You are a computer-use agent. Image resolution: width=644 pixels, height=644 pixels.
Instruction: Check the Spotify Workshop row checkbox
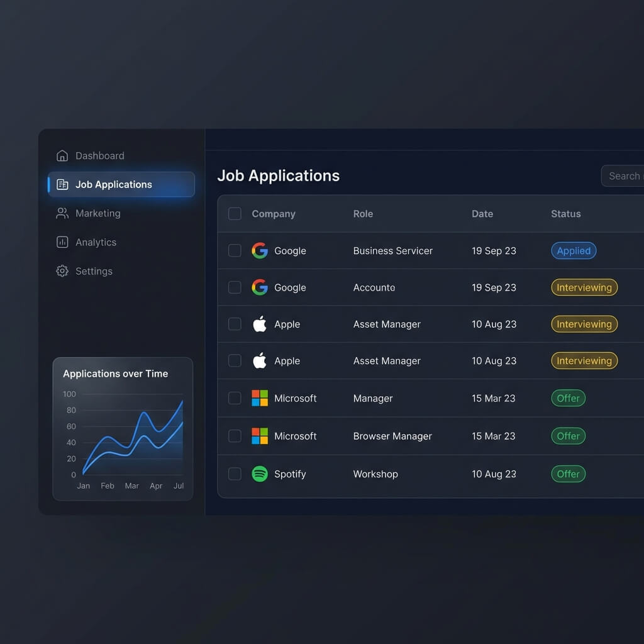tap(234, 474)
